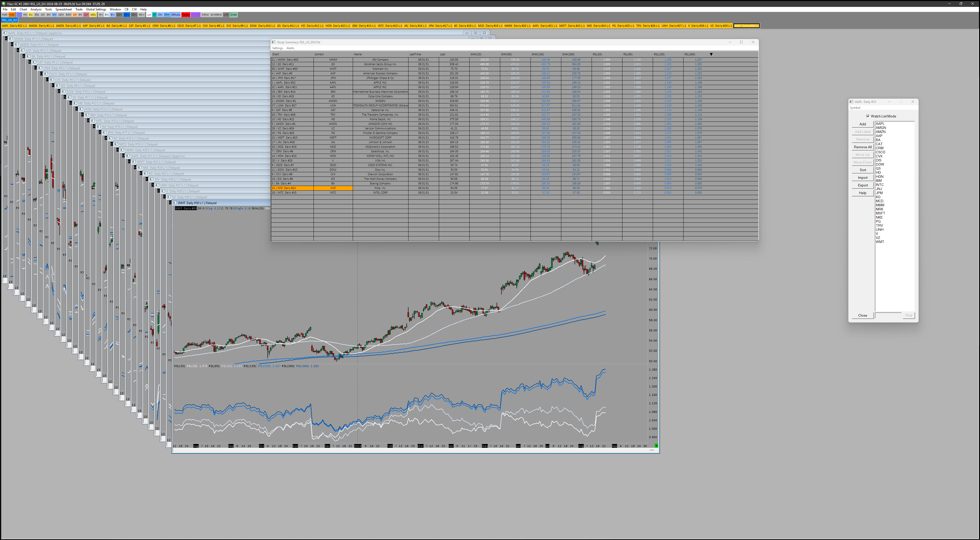Select the Dly daily timeframe button
Screen dimensions: 980x540
point(31,15)
